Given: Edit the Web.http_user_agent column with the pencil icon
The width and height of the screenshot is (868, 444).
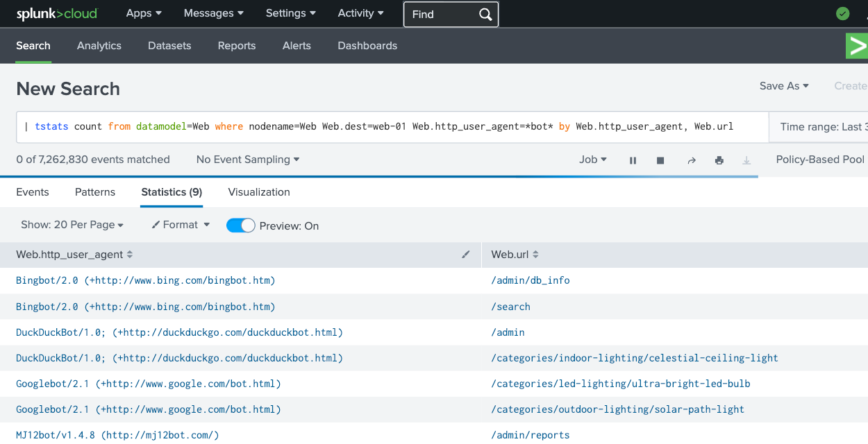Looking at the screenshot, I should (465, 255).
